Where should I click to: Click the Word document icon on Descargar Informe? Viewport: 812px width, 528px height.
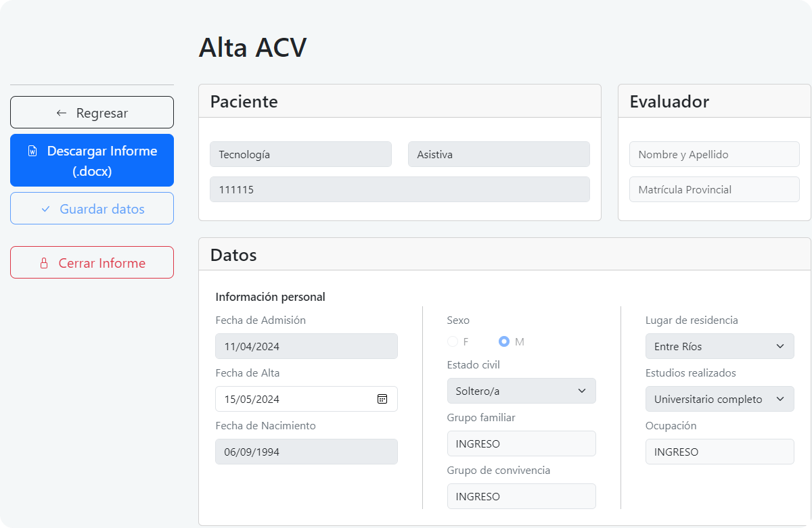pyautogui.click(x=32, y=151)
